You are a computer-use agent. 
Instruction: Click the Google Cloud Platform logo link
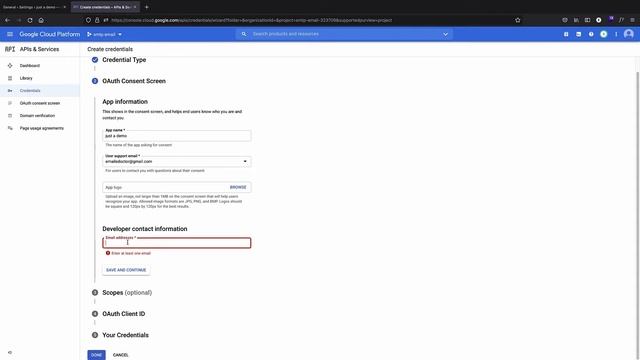point(50,34)
